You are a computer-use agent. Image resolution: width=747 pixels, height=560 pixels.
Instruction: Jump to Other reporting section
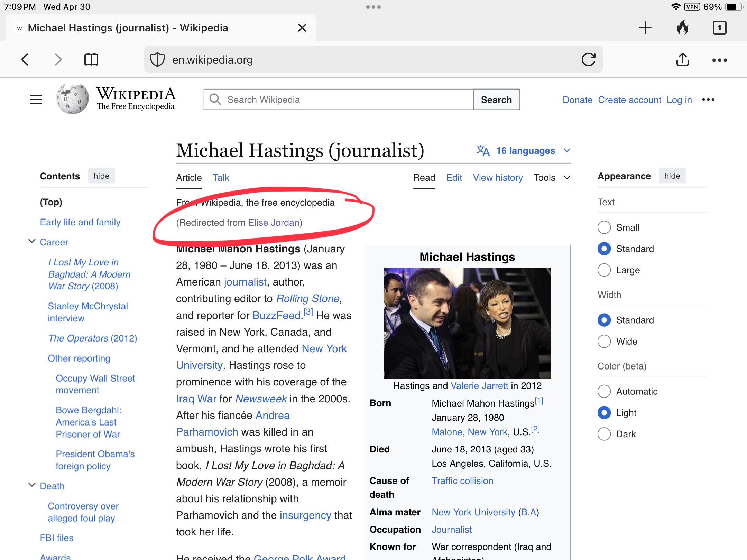coord(79,358)
